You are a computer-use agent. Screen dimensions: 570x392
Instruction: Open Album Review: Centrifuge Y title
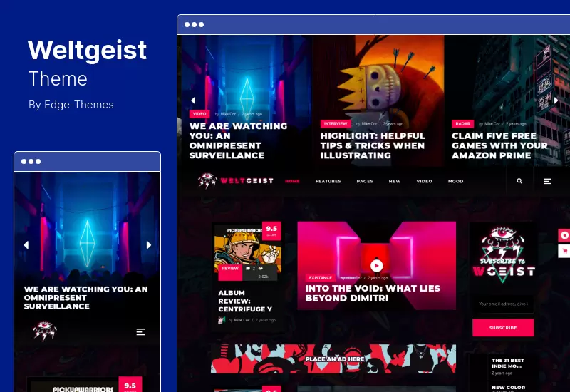click(x=245, y=301)
